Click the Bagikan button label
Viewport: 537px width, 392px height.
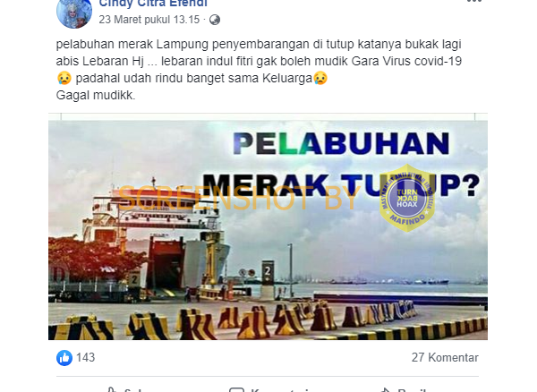(x=411, y=389)
